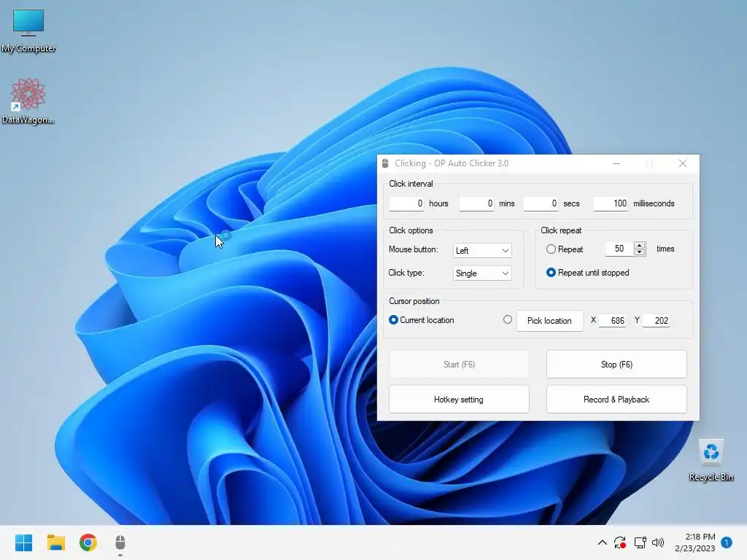Open the Mouse button dropdown
Image resolution: width=747 pixels, height=560 pixels.
482,251
